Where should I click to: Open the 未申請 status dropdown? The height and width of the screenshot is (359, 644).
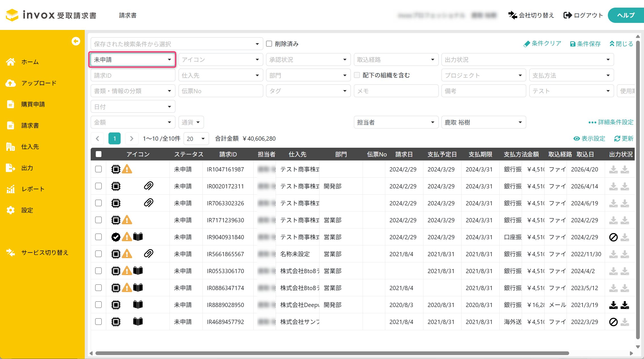[x=132, y=60]
